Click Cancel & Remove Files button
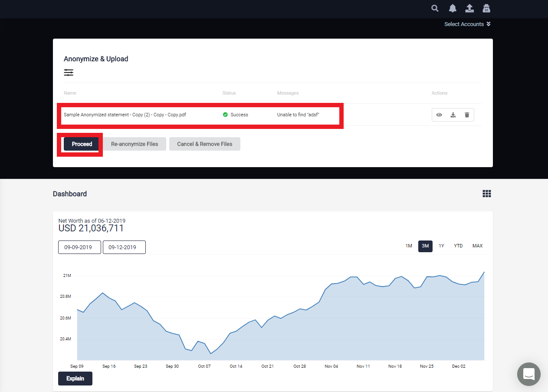Viewport: 548px width, 392px height. tap(205, 144)
